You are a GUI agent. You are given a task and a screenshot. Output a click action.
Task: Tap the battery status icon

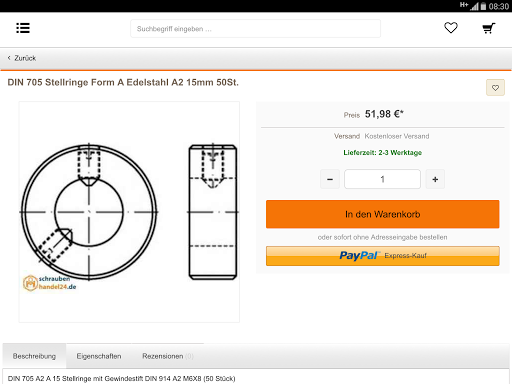pyautogui.click(x=483, y=6)
